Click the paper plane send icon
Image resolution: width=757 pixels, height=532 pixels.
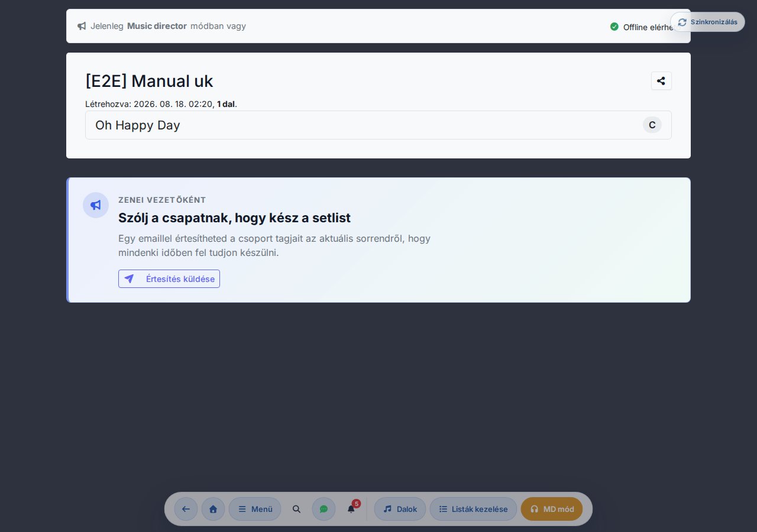click(129, 279)
